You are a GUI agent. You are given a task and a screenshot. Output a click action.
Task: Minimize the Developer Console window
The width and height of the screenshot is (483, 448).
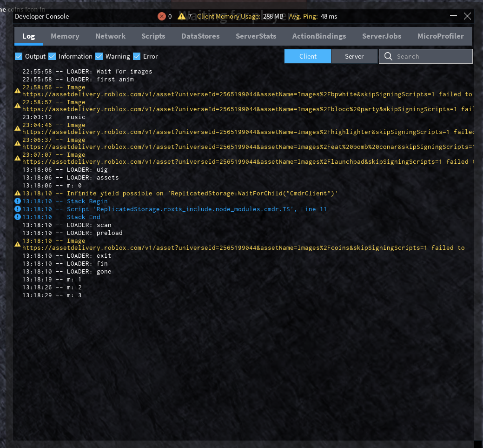(x=453, y=16)
